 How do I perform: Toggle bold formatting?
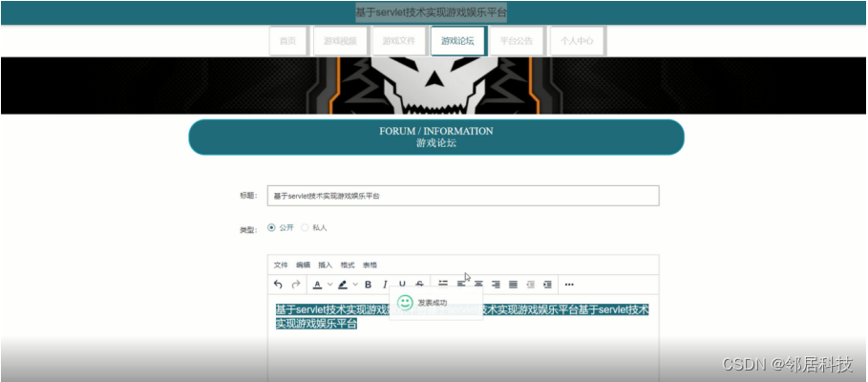tap(368, 285)
